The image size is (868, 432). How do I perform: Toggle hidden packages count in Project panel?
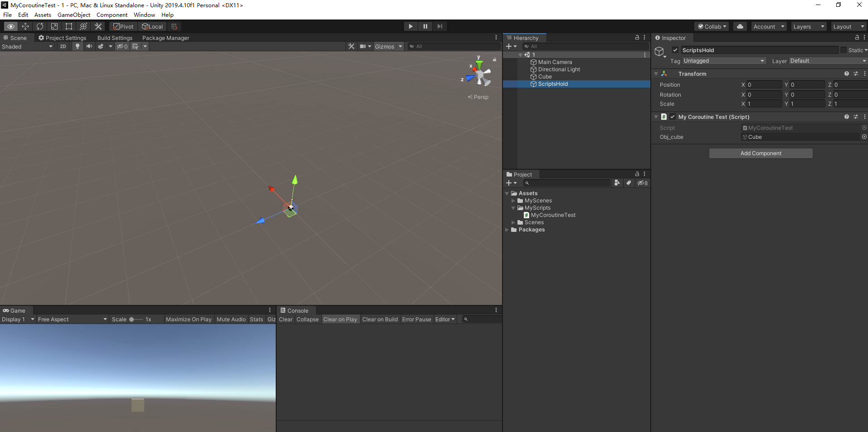click(x=643, y=183)
